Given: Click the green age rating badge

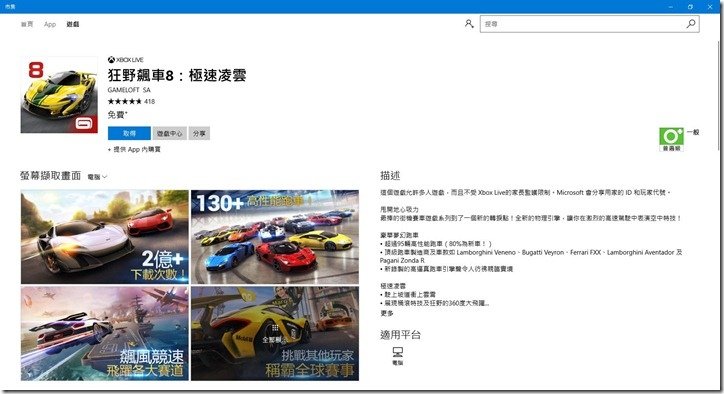Looking at the screenshot, I should [671, 139].
